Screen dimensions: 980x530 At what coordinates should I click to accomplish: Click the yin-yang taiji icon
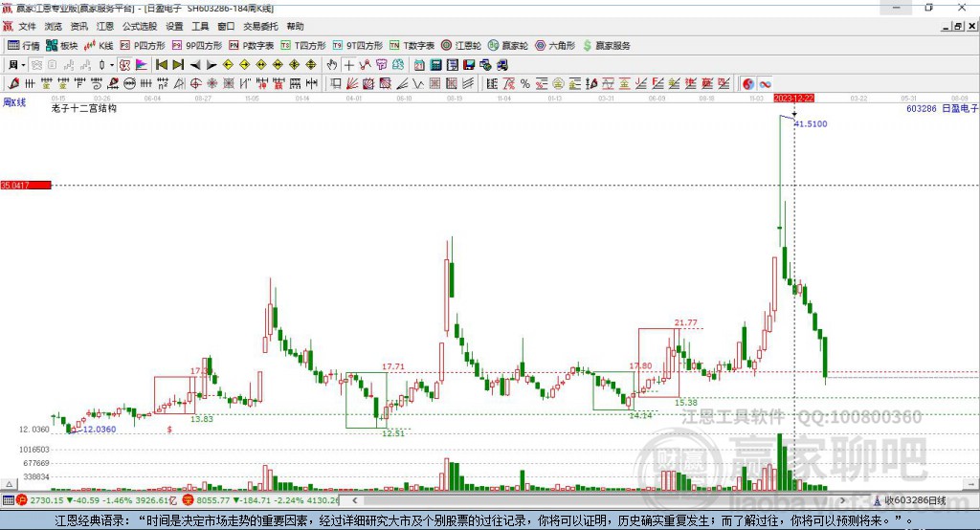click(748, 84)
